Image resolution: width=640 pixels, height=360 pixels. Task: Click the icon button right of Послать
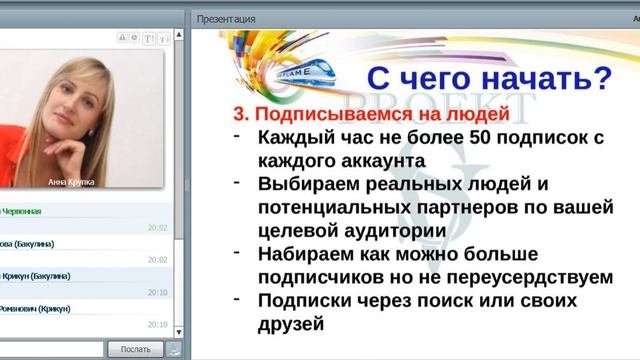click(173, 349)
